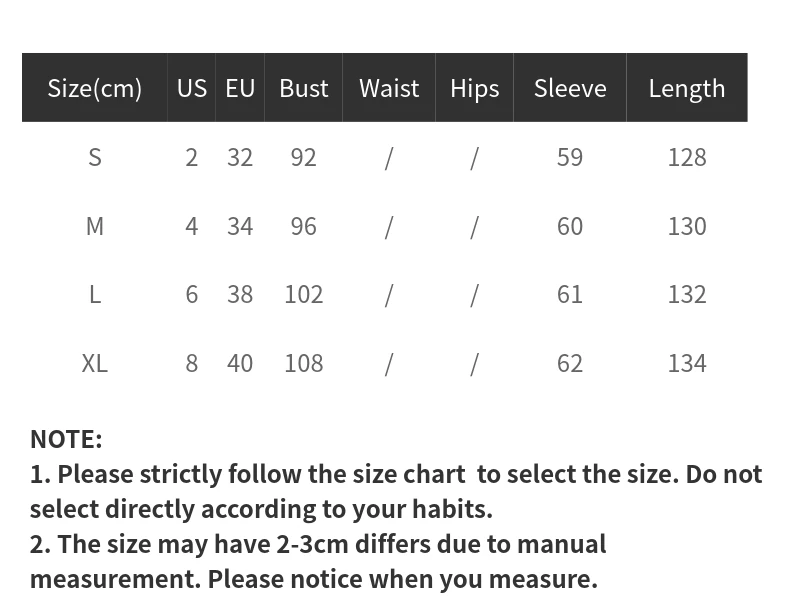
Task: Select the L size row label
Action: (x=95, y=295)
